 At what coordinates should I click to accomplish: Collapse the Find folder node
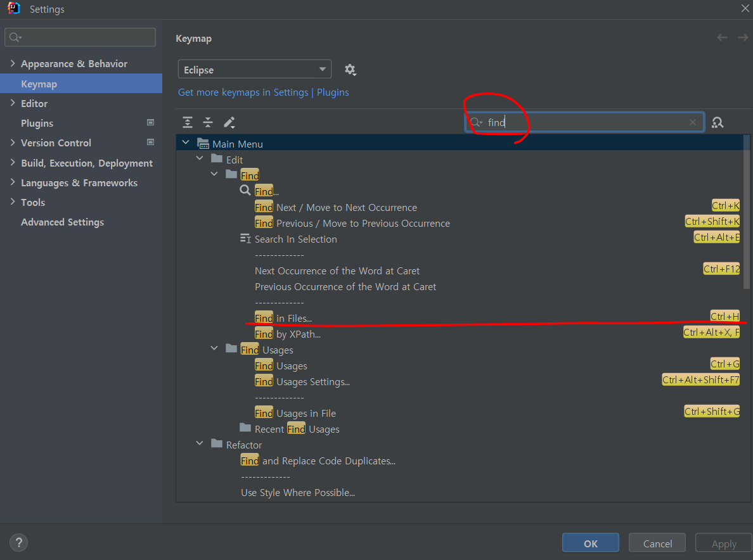tap(214, 174)
